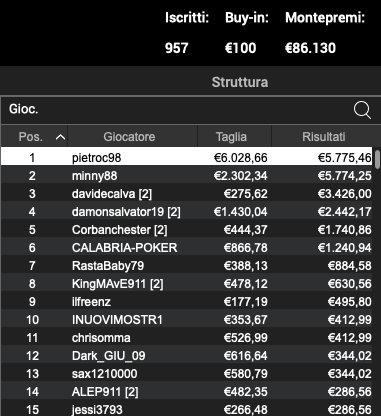Image resolution: width=381 pixels, height=416 pixels.
Task: Click the player search magnifier icon
Action: tap(362, 110)
